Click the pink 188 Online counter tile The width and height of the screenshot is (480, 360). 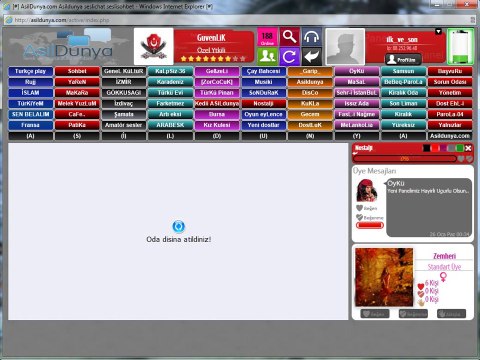click(267, 37)
